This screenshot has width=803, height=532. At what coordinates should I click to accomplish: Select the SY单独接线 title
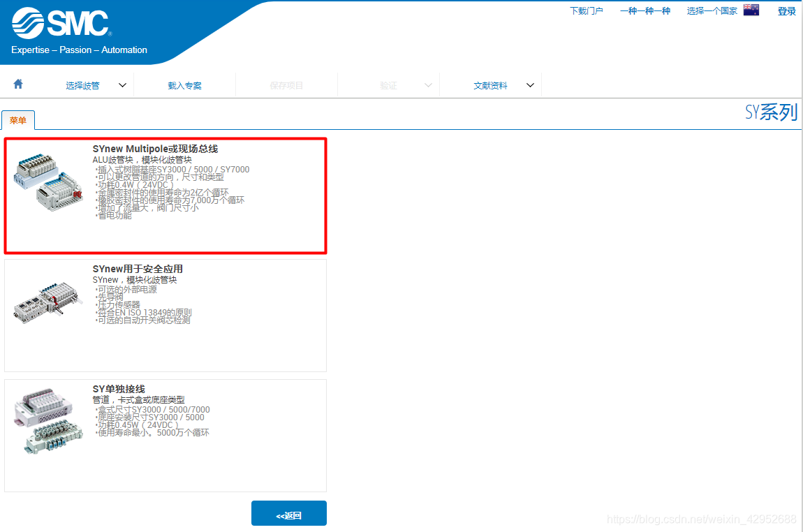[119, 389]
